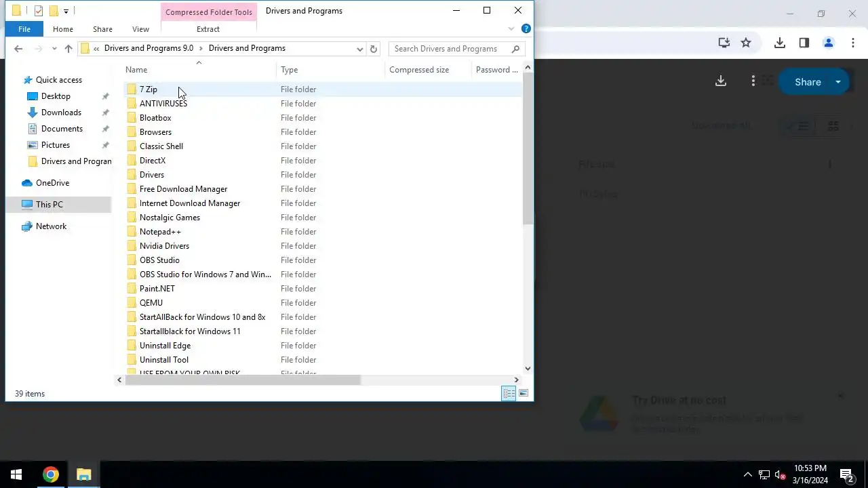Screen dimensions: 868x488
Task: Select This PC in navigation pane
Action: [49, 205]
